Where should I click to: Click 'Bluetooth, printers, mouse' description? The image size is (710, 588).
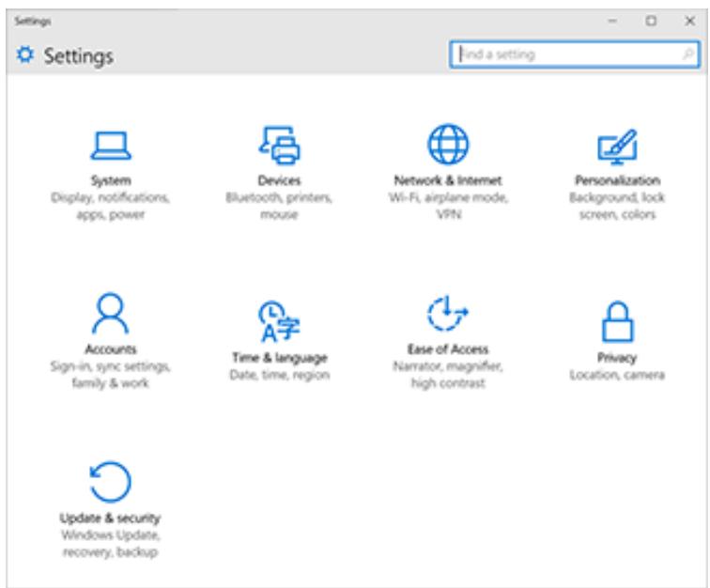279,206
